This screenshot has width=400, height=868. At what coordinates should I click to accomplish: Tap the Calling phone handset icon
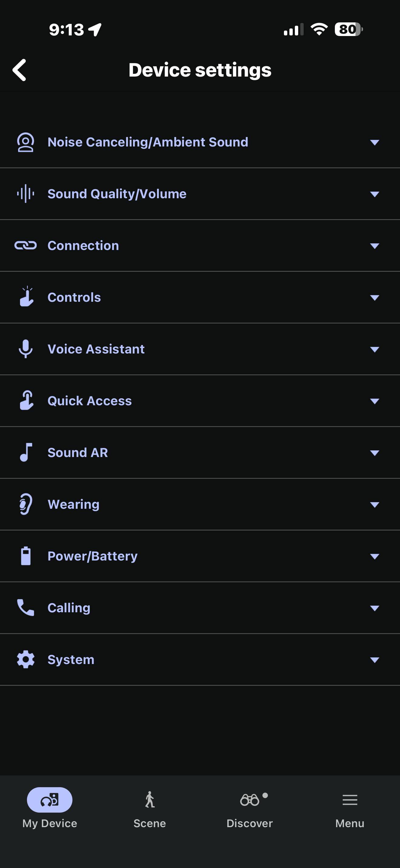tap(26, 607)
